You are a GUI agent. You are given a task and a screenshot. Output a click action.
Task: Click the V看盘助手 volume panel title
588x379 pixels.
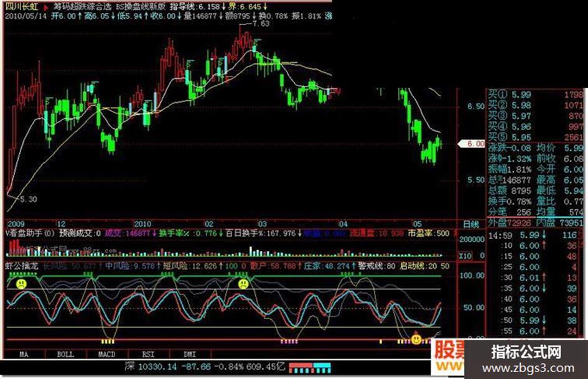point(30,233)
